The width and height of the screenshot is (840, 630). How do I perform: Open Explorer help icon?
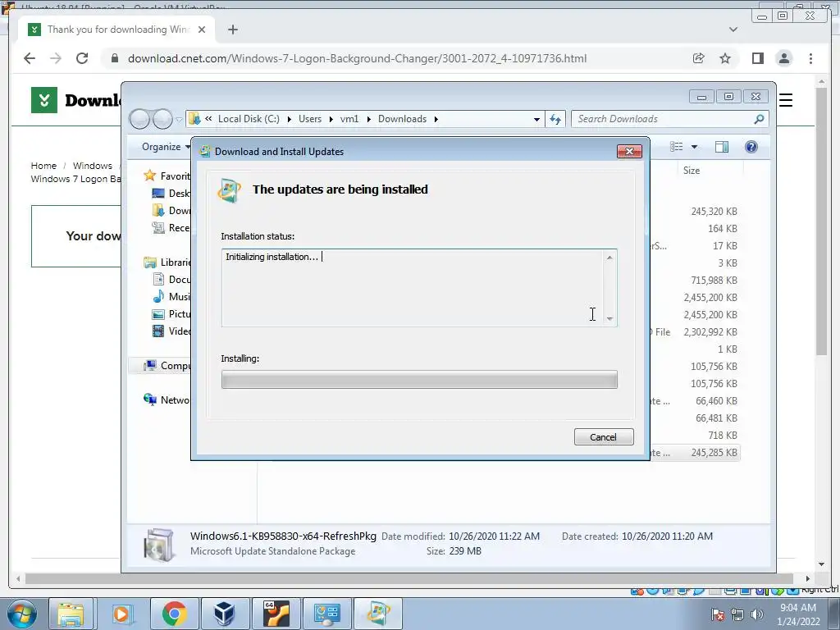[x=751, y=147]
